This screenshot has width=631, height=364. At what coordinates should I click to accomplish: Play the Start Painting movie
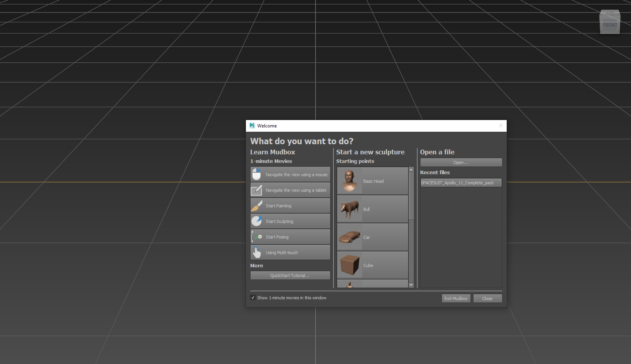pyautogui.click(x=290, y=205)
